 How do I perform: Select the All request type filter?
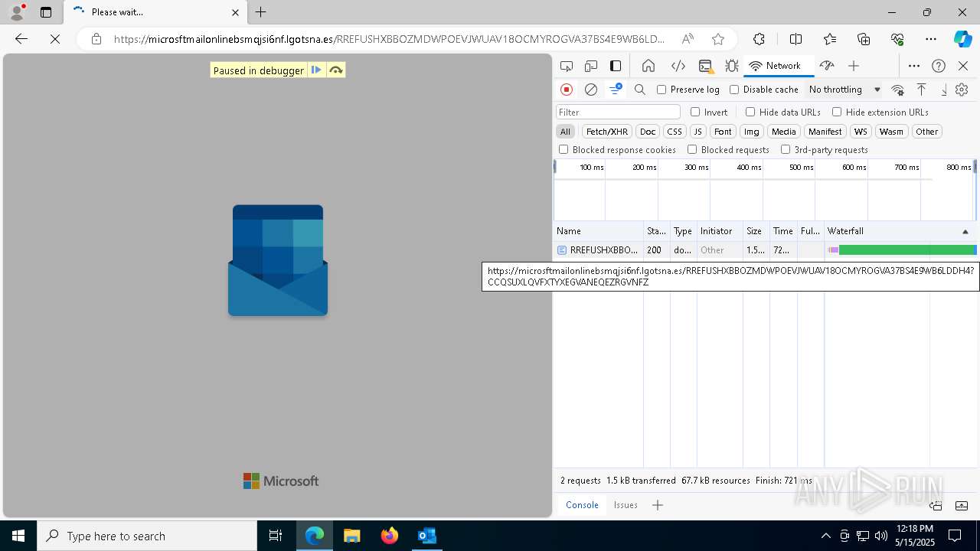(x=565, y=132)
